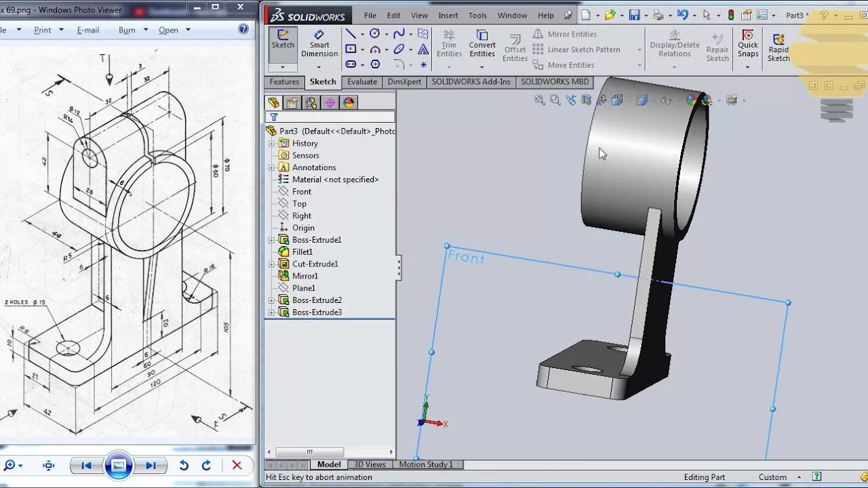The width and height of the screenshot is (868, 488).
Task: Click the photo viewer play button
Action: (x=119, y=466)
